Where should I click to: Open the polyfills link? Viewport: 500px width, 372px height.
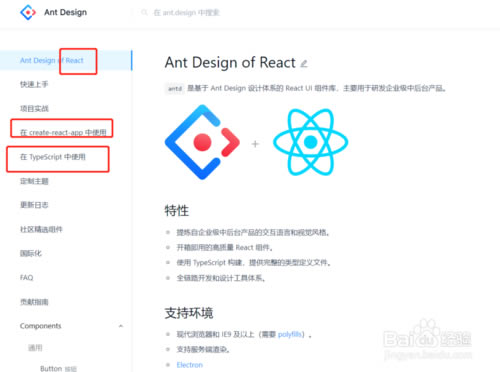[x=290, y=334]
